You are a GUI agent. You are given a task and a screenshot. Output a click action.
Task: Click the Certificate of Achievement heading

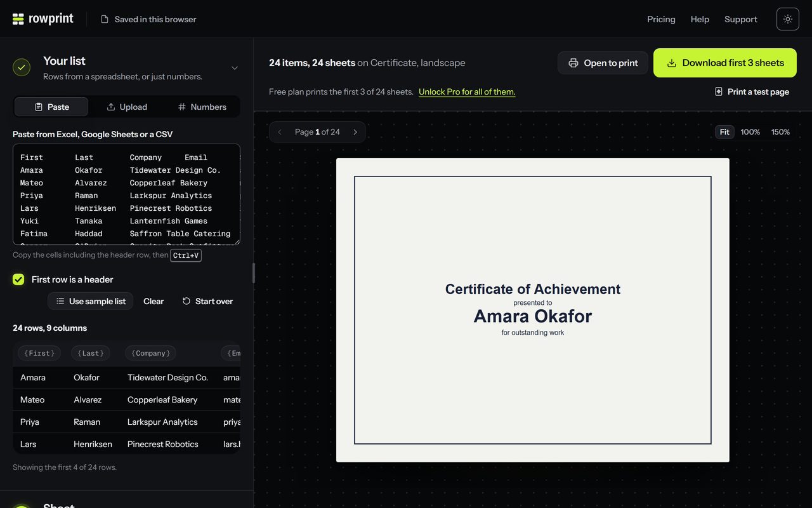(533, 289)
